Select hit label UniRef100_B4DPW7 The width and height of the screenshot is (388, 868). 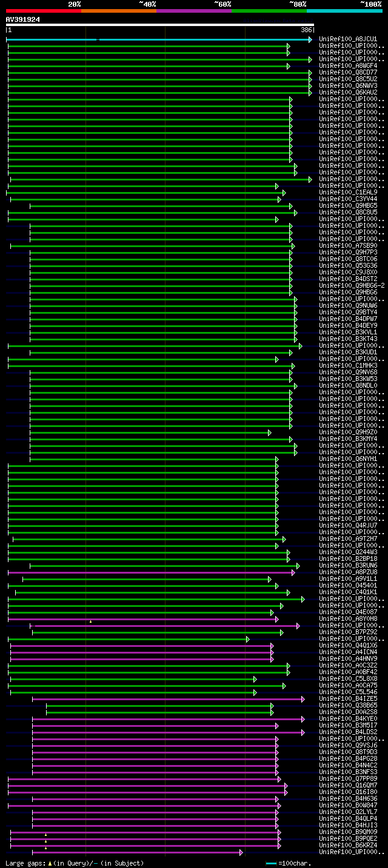[x=349, y=319]
